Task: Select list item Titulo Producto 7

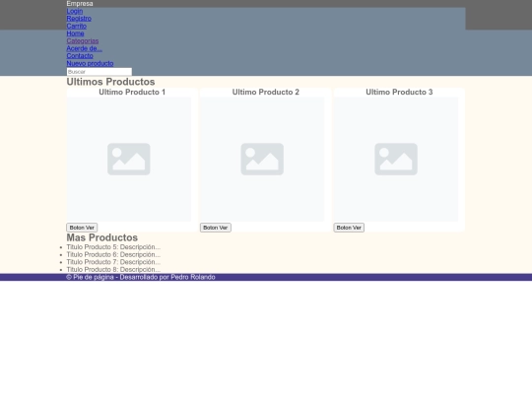Action: tap(113, 262)
